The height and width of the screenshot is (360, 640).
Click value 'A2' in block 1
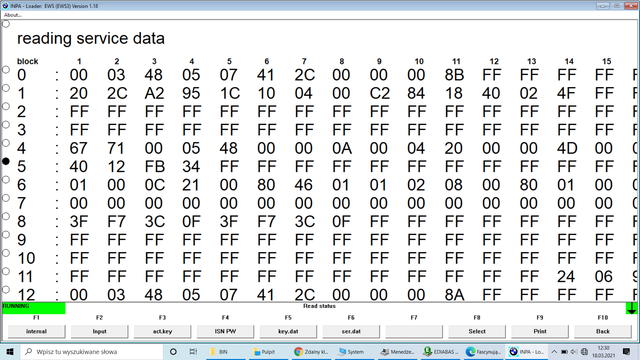coord(154,93)
